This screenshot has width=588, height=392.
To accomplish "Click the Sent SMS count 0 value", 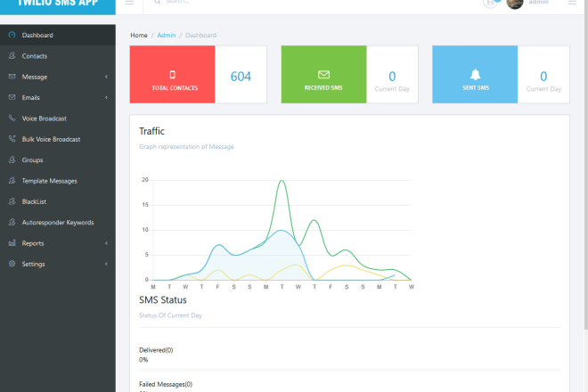I will (x=543, y=77).
